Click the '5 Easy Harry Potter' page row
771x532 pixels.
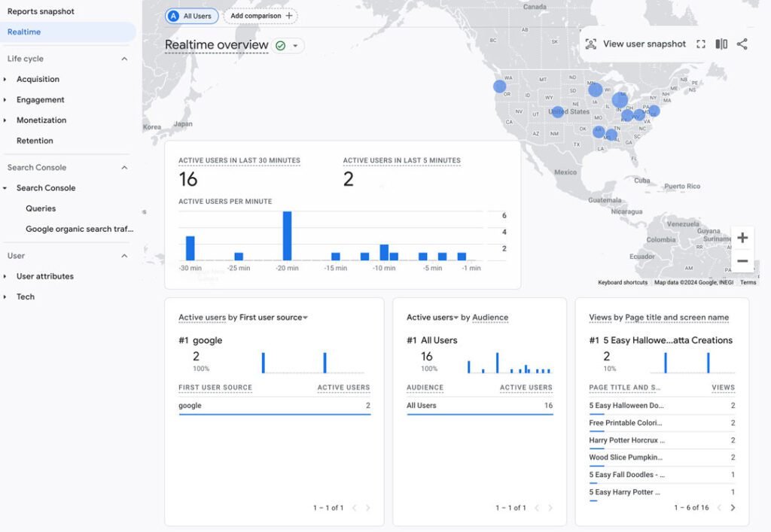click(662, 492)
